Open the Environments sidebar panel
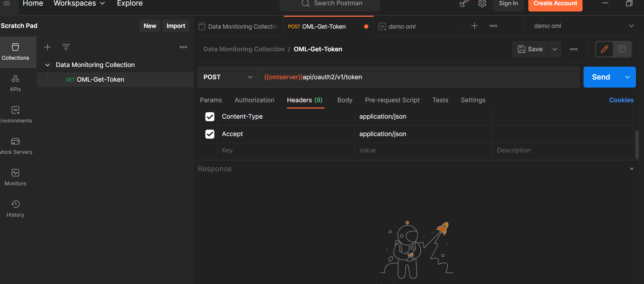The image size is (644, 284). coord(15,115)
